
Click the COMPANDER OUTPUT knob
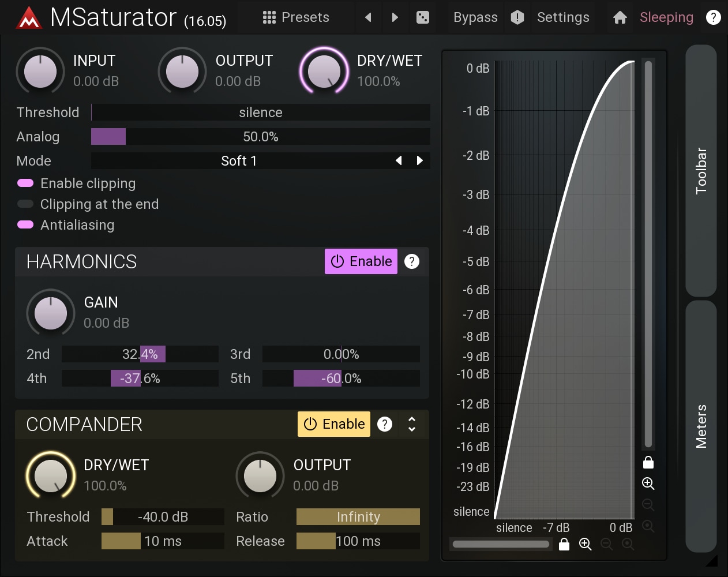(x=260, y=476)
